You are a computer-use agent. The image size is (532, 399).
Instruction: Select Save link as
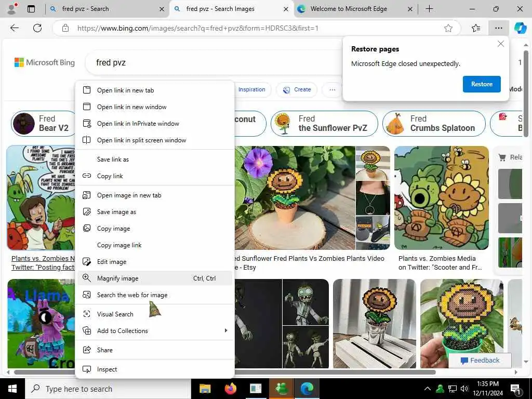[155, 159]
